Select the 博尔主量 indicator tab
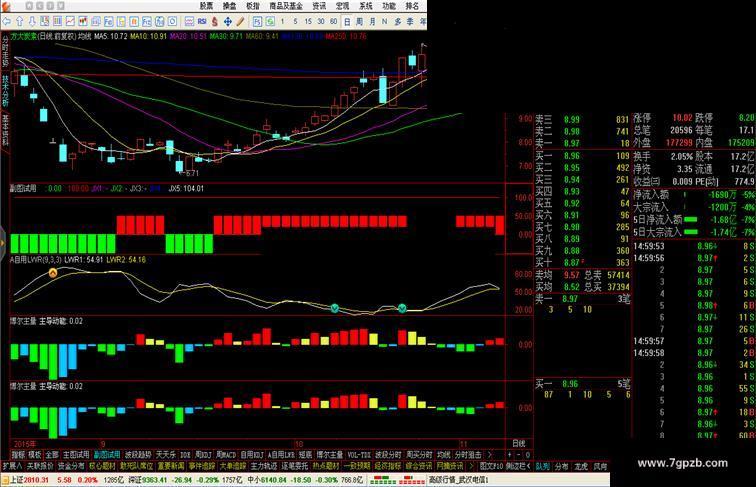Viewport: 756px width, 487px height. pos(330,455)
